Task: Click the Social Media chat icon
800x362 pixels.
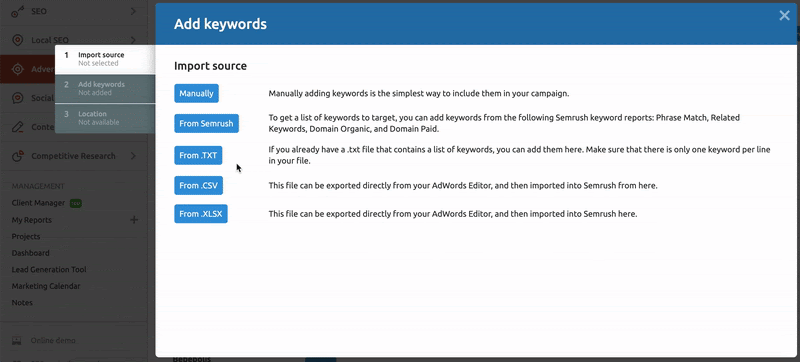Action: 18,98
